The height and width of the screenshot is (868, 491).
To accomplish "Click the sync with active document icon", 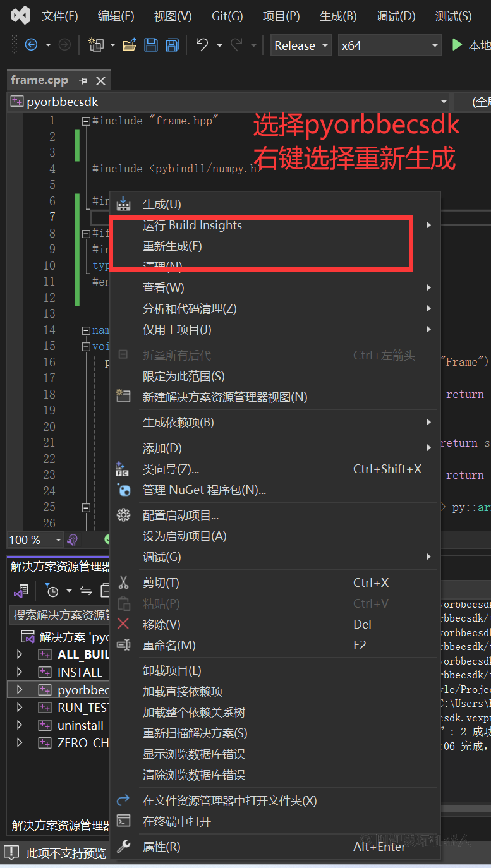I will (86, 591).
